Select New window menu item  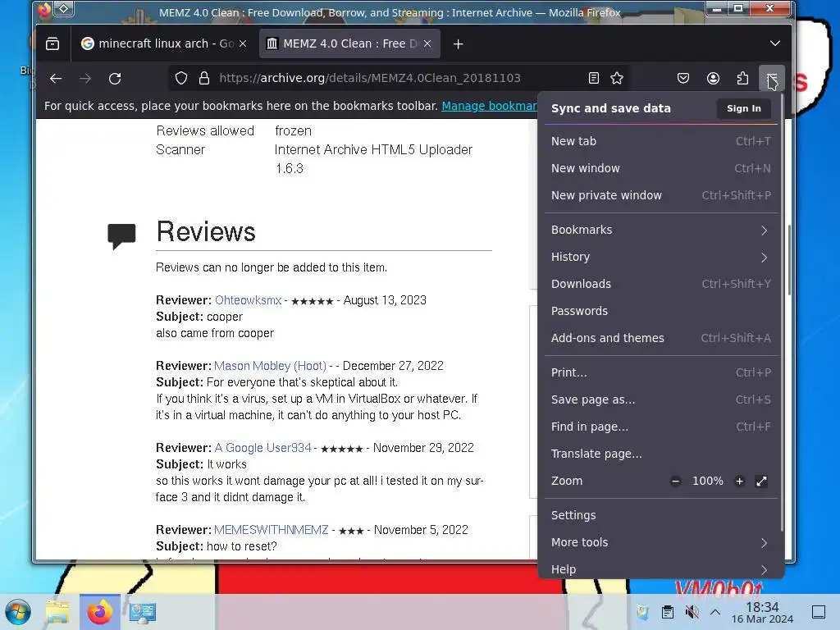(661, 168)
